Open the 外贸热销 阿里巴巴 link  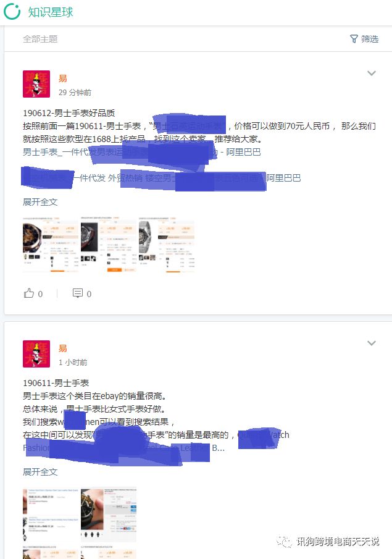[162, 177]
